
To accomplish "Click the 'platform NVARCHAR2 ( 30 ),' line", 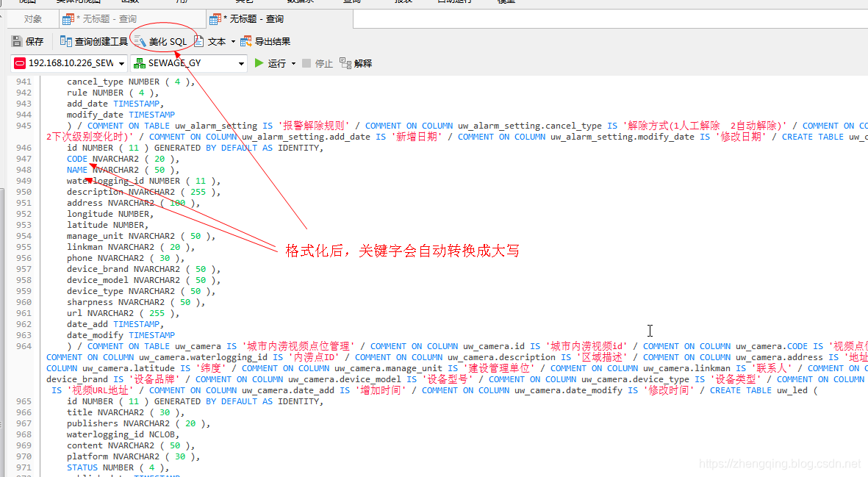I will point(134,457).
